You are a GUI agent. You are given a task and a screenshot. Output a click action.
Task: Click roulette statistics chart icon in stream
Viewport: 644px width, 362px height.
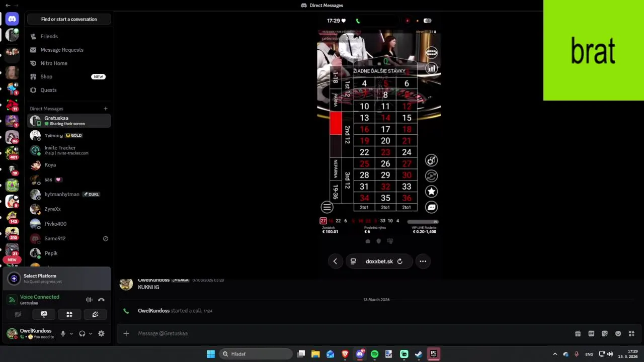[431, 68]
